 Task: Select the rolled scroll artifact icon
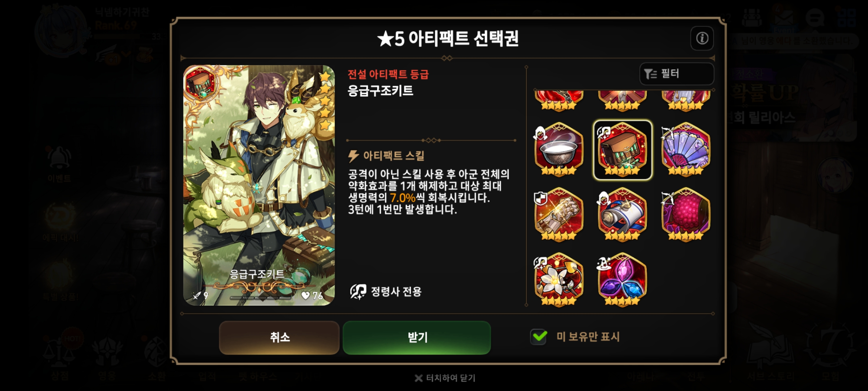point(622,214)
